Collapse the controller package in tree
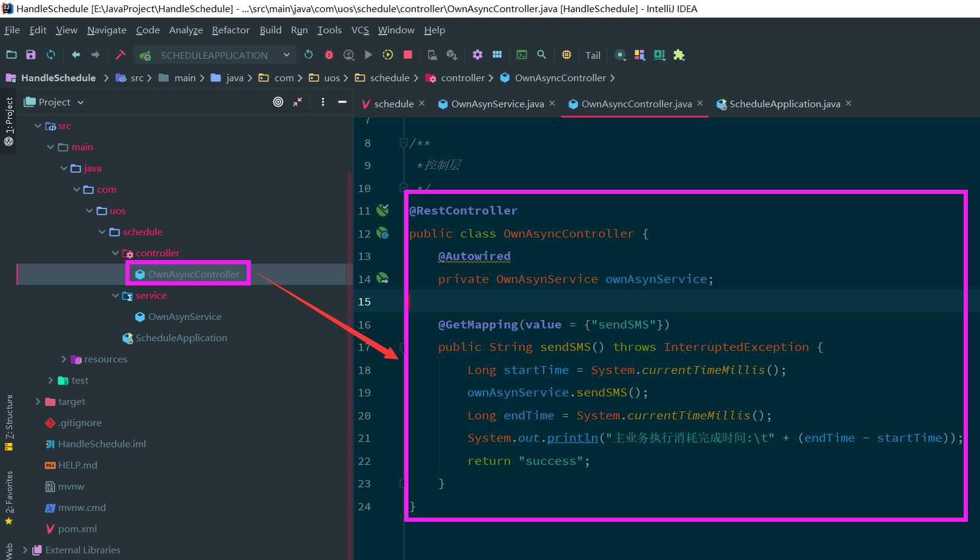 115,253
